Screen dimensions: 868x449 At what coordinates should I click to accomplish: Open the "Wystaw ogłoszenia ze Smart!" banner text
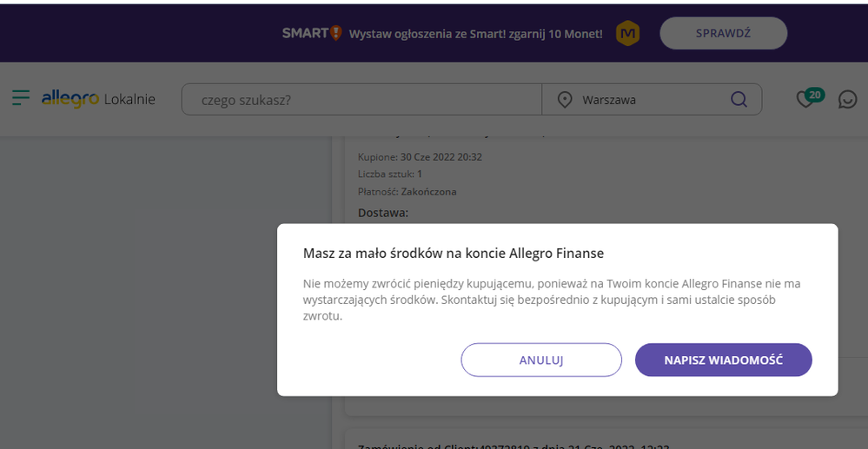[475, 34]
